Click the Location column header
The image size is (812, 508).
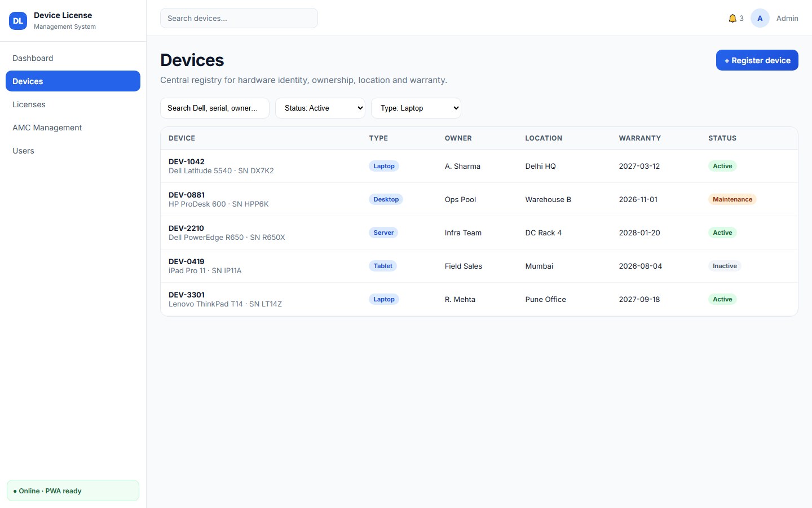pos(544,138)
